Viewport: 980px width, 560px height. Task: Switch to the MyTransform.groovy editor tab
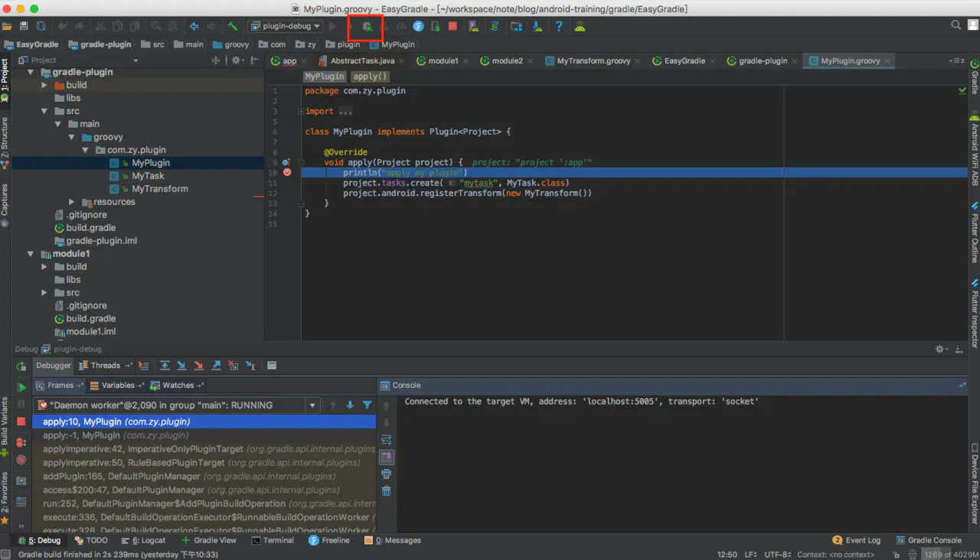pos(588,60)
